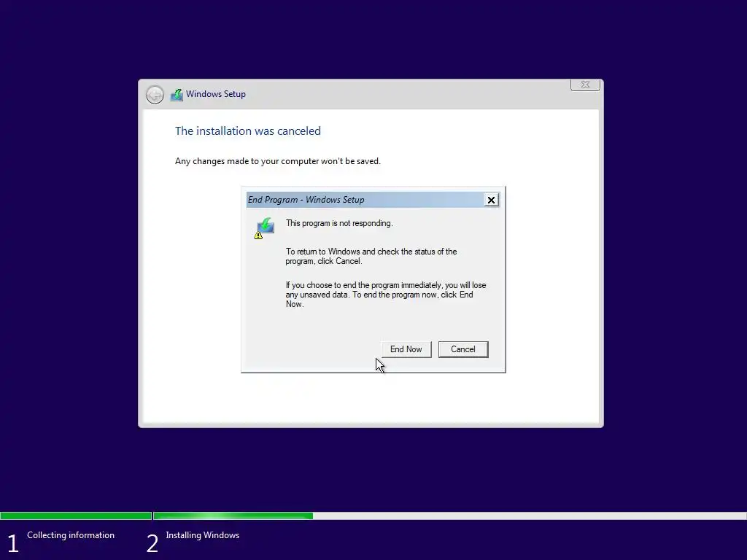Click the Installing Windows progress bar
The image size is (747, 560).
[x=449, y=516]
